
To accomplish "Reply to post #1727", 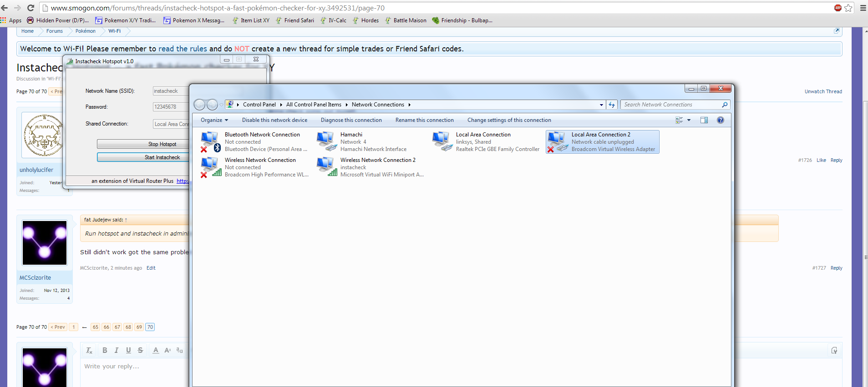I will (x=836, y=268).
